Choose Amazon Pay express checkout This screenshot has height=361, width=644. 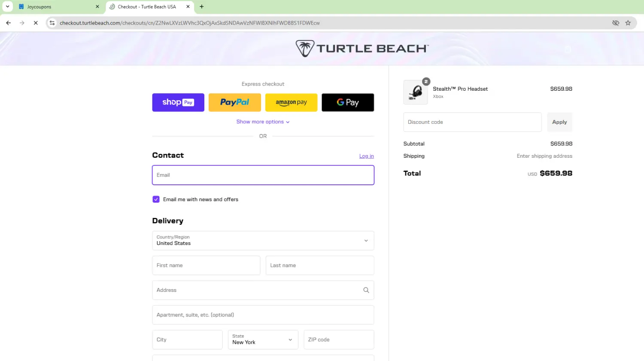click(x=292, y=102)
